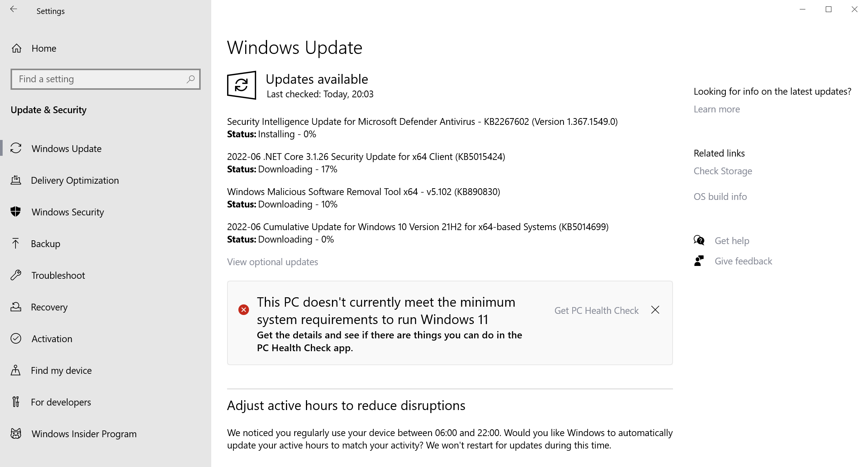This screenshot has width=868, height=467.
Task: Open the Get PC Health Check app
Action: (596, 310)
